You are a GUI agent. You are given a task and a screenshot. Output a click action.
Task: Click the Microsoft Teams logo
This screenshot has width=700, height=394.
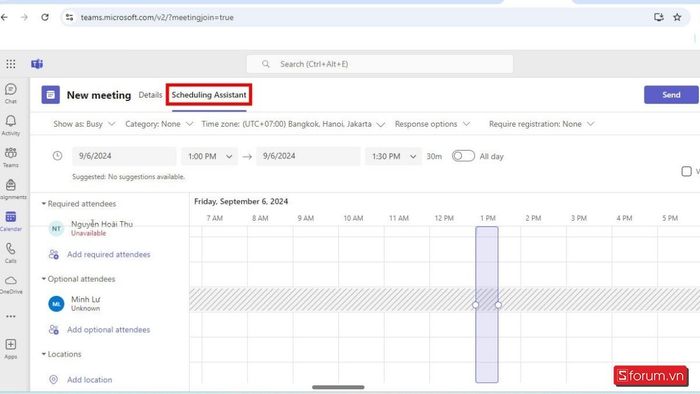37,64
